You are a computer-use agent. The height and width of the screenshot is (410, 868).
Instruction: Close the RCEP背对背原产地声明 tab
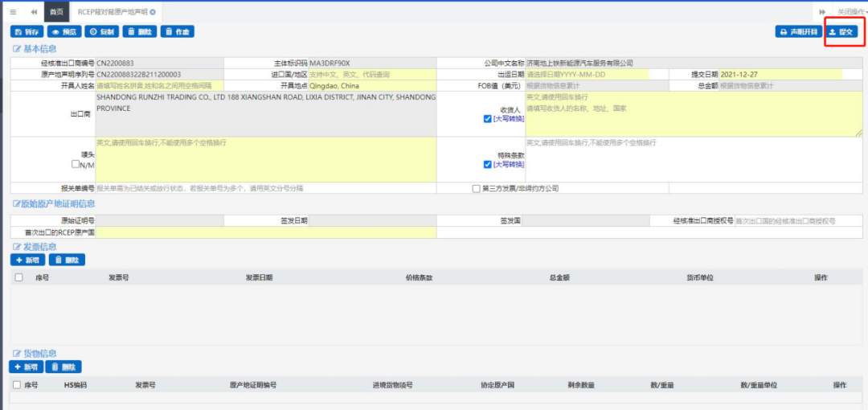pos(153,13)
